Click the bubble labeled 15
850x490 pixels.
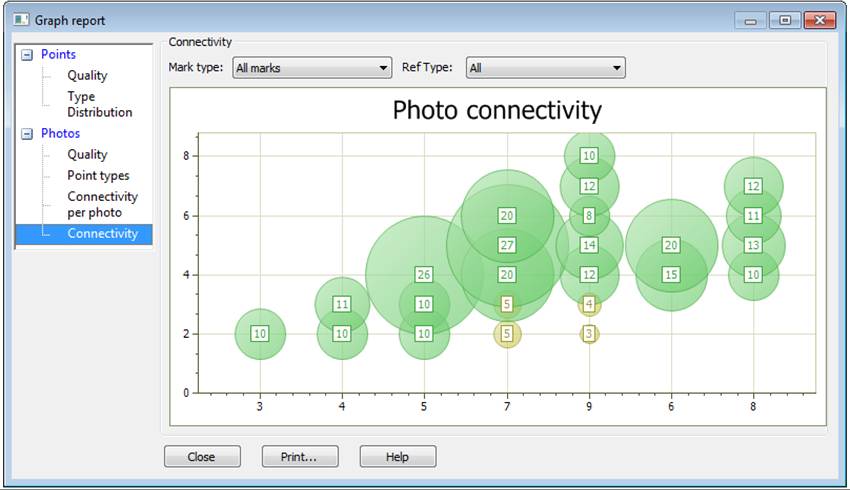pos(671,275)
